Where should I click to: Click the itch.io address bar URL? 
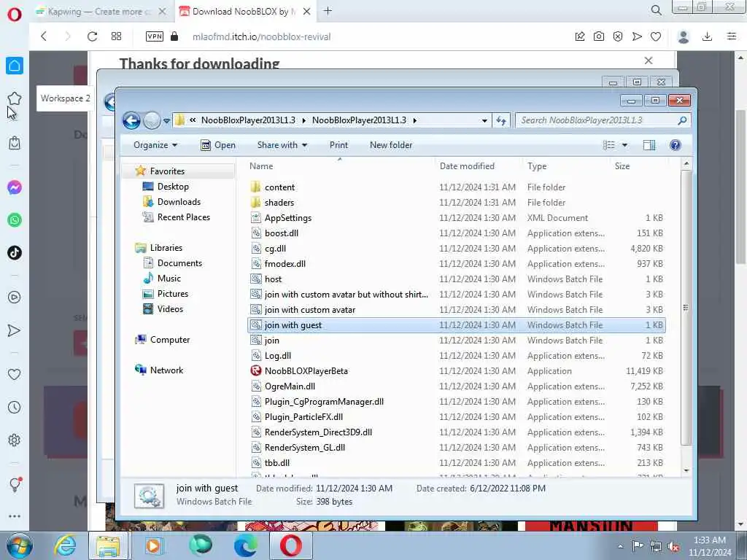pyautogui.click(x=262, y=36)
